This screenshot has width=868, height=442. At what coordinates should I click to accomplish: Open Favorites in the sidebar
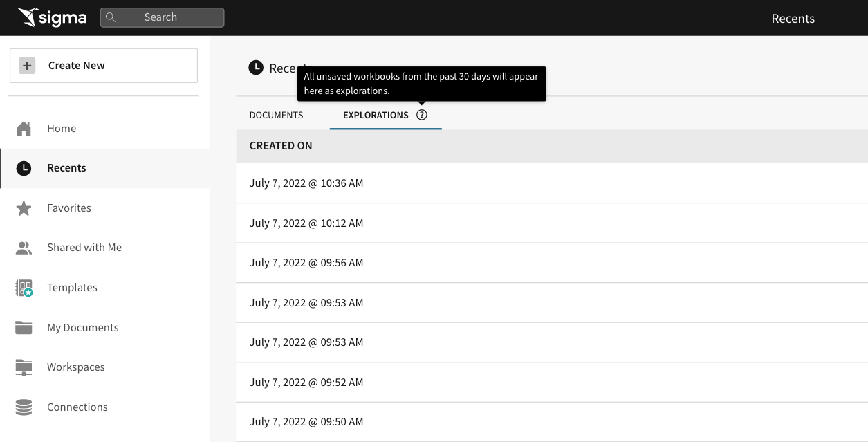pyautogui.click(x=104, y=208)
